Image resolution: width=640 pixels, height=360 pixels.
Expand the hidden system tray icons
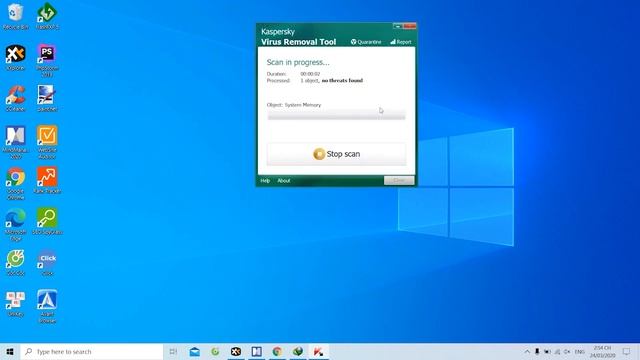click(527, 351)
